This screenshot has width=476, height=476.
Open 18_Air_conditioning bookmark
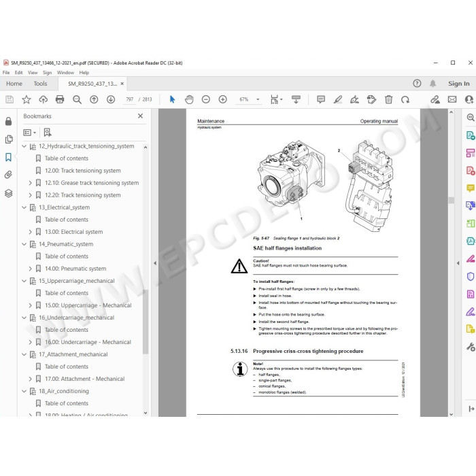(x=64, y=391)
